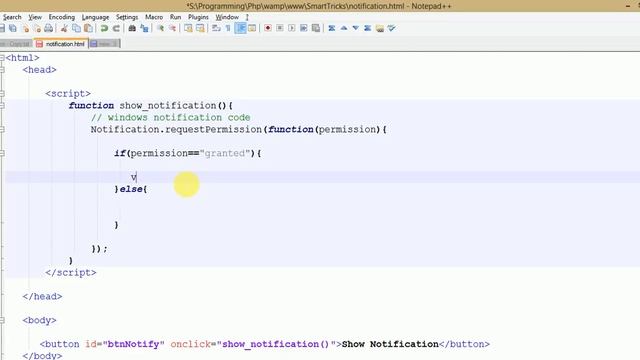The height and width of the screenshot is (360, 640).
Task: Click the Close All documents icon
Action: [x=37, y=28]
